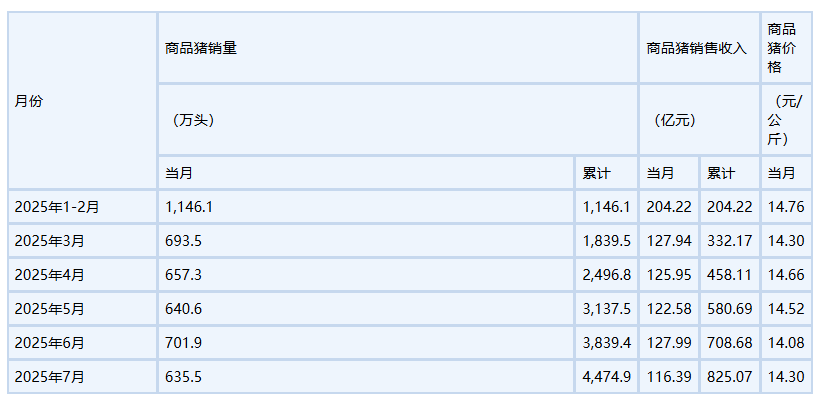Select the 2025年1-2月 row label

click(83, 207)
